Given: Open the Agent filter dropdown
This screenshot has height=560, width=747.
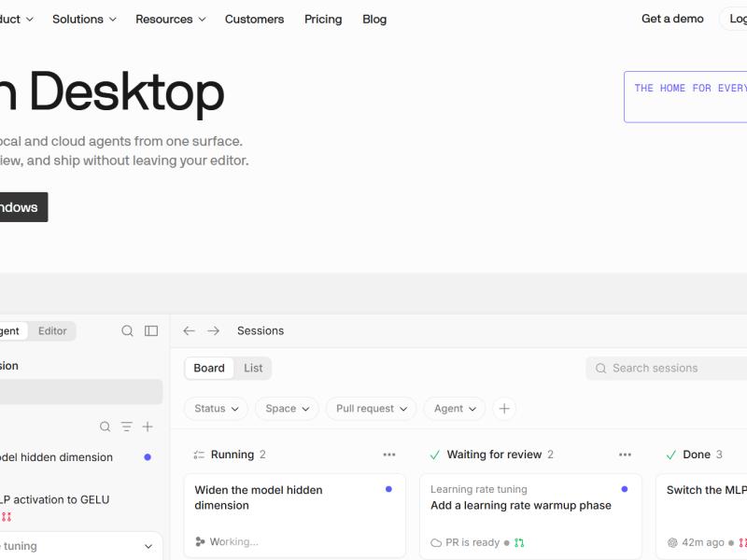Looking at the screenshot, I should pyautogui.click(x=455, y=409).
